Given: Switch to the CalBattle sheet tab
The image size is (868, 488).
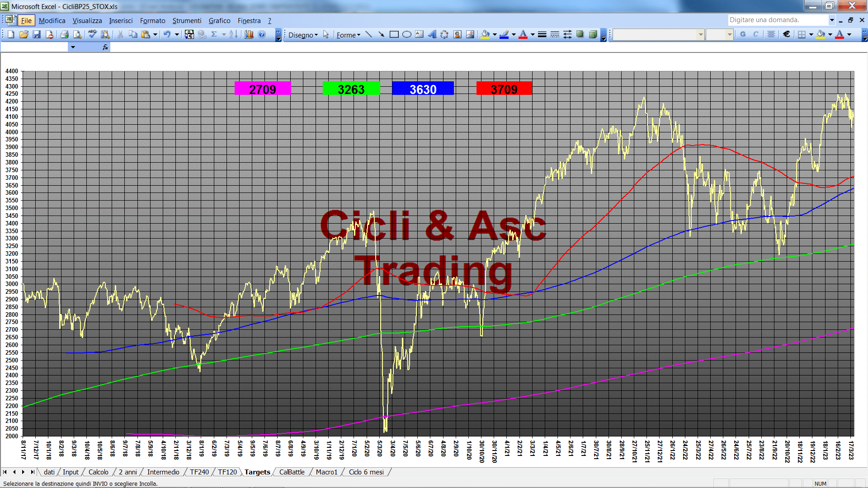Looking at the screenshot, I should point(292,472).
